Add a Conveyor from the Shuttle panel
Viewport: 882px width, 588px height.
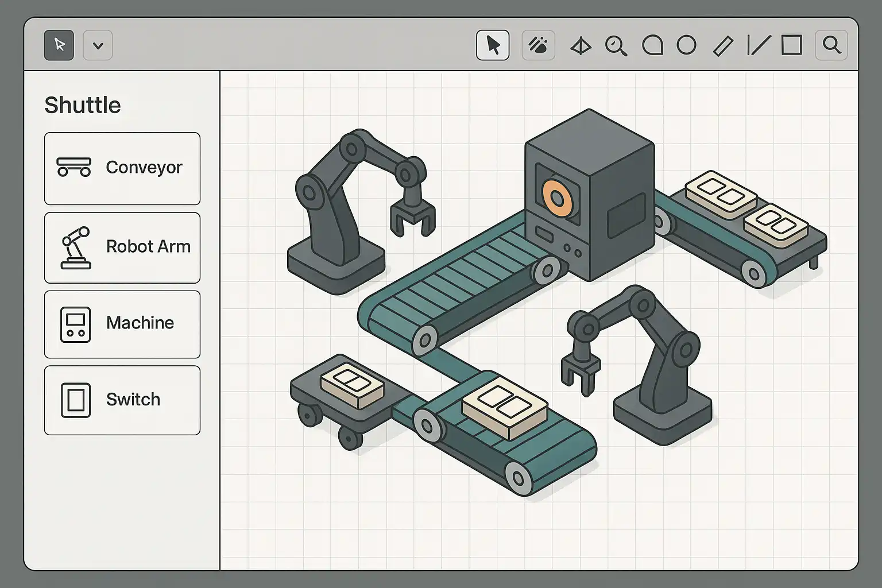pyautogui.click(x=122, y=168)
